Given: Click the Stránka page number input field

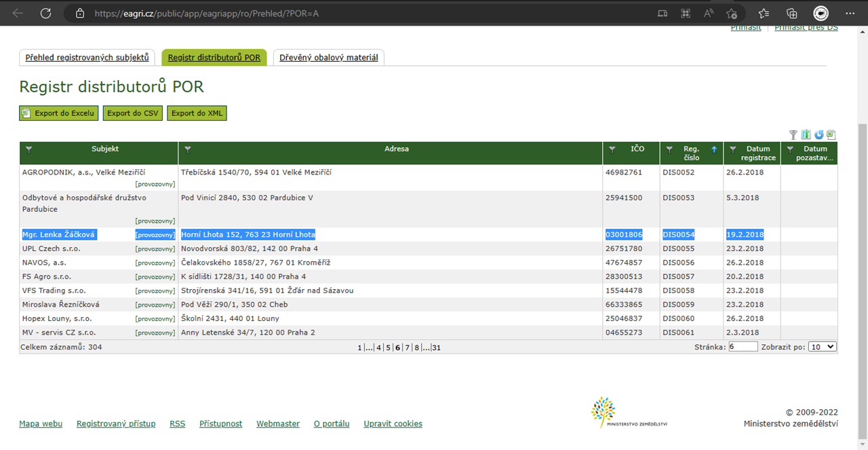Looking at the screenshot, I should 743,347.
